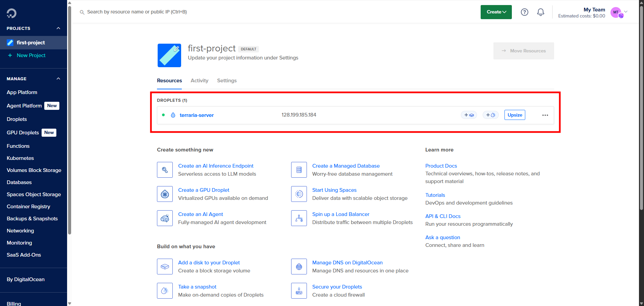The width and height of the screenshot is (644, 306).
Task: Open the Create dropdown menu
Action: (496, 12)
